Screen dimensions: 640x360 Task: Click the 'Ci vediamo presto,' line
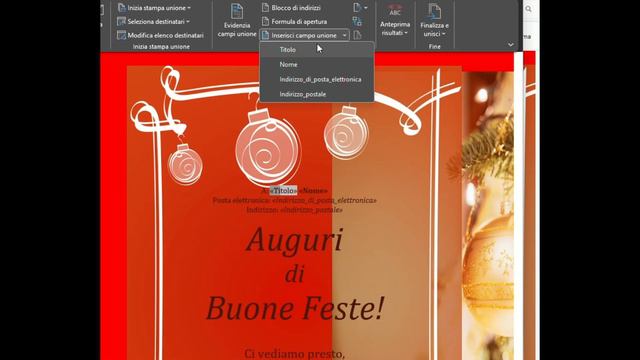[295, 353]
